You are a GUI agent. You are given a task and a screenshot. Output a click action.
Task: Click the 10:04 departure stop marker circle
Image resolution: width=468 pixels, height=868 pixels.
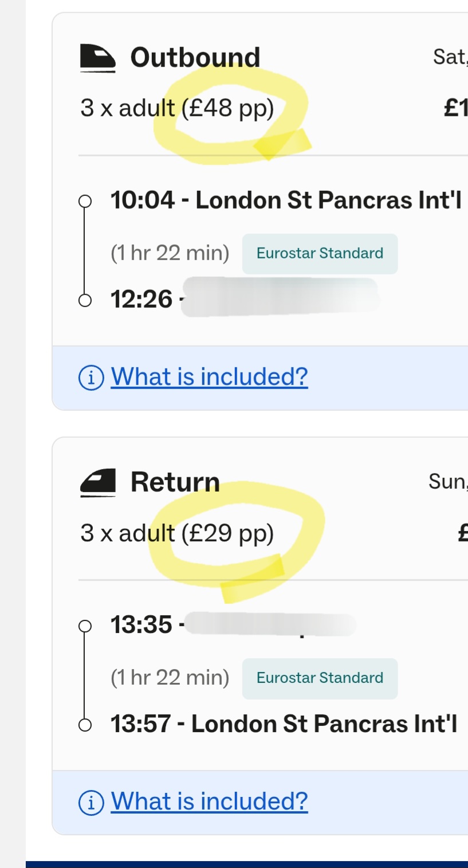[x=85, y=201]
